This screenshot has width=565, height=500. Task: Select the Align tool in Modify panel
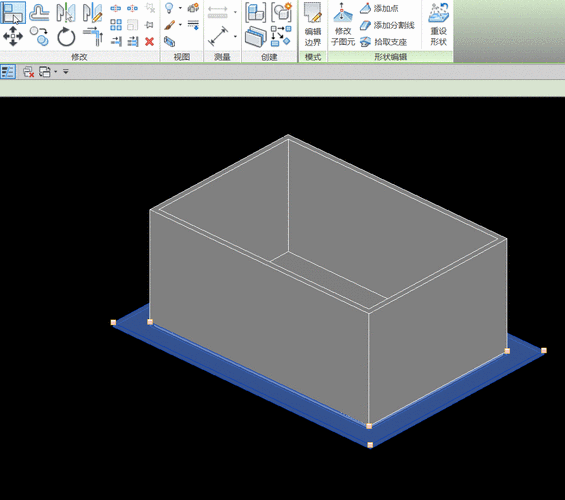[13, 12]
